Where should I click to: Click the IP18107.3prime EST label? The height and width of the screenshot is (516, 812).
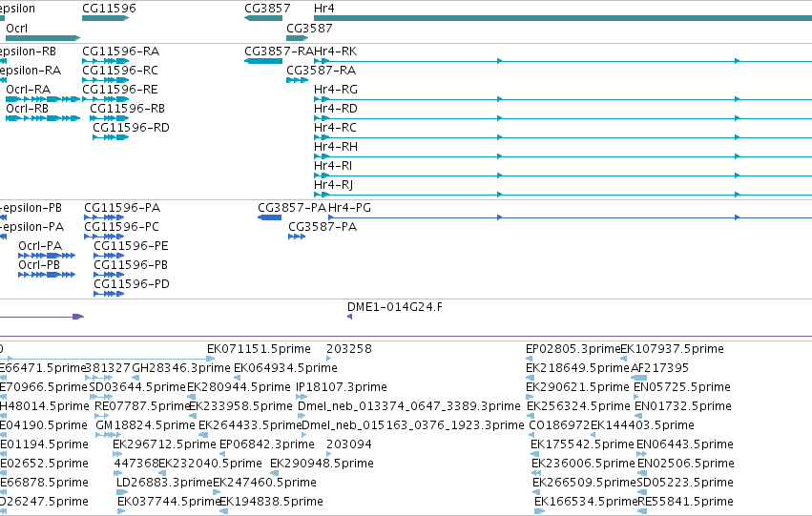point(342,387)
